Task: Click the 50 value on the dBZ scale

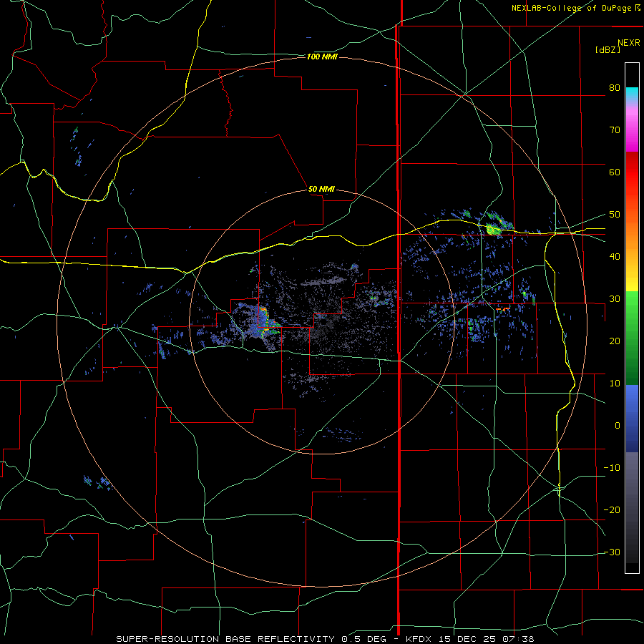Action: [615, 215]
